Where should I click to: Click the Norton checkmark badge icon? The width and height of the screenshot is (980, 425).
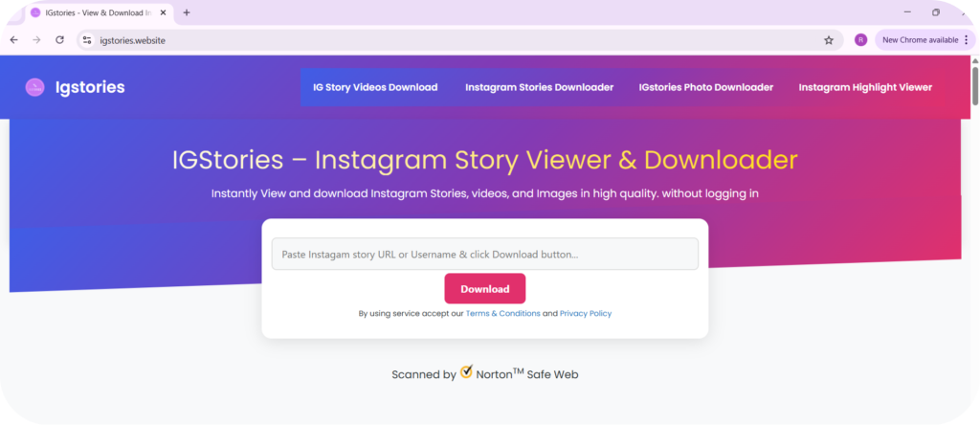coord(467,372)
